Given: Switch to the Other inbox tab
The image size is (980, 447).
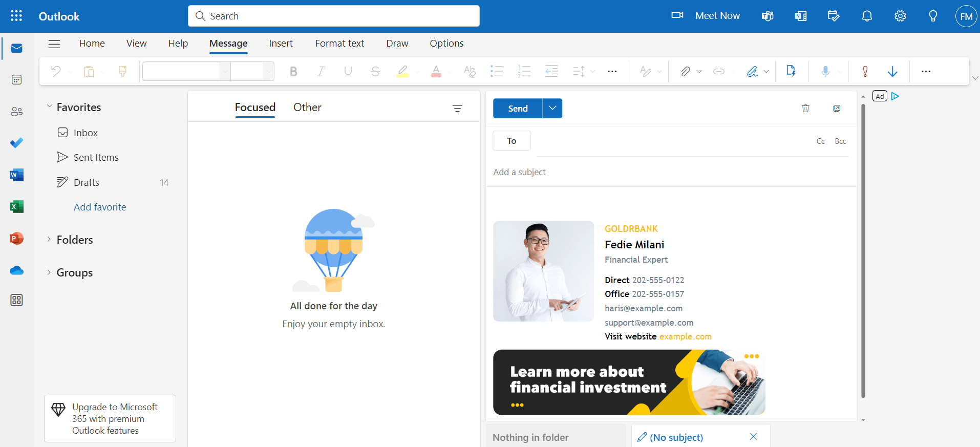Looking at the screenshot, I should pos(307,108).
